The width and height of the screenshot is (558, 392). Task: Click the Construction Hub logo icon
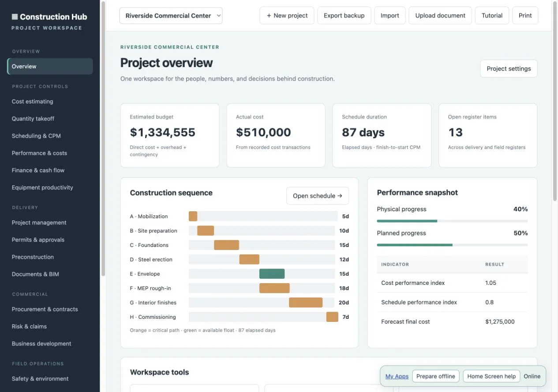pos(15,17)
